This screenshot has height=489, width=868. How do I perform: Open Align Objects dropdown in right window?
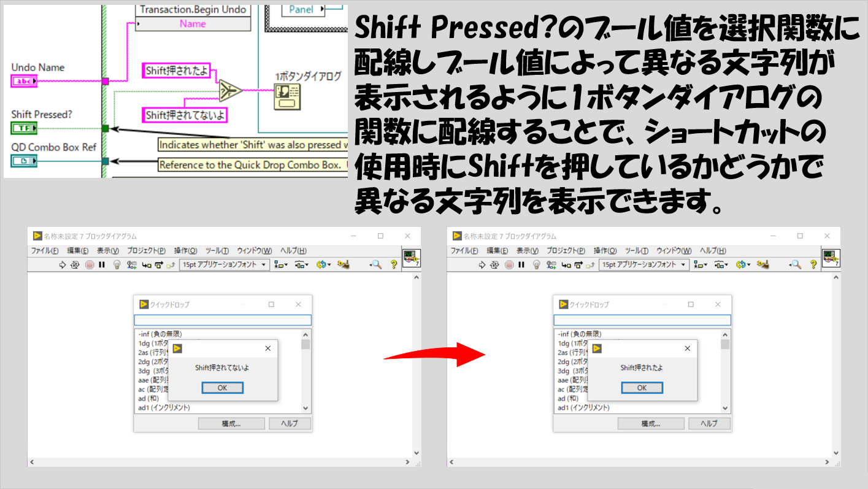701,264
